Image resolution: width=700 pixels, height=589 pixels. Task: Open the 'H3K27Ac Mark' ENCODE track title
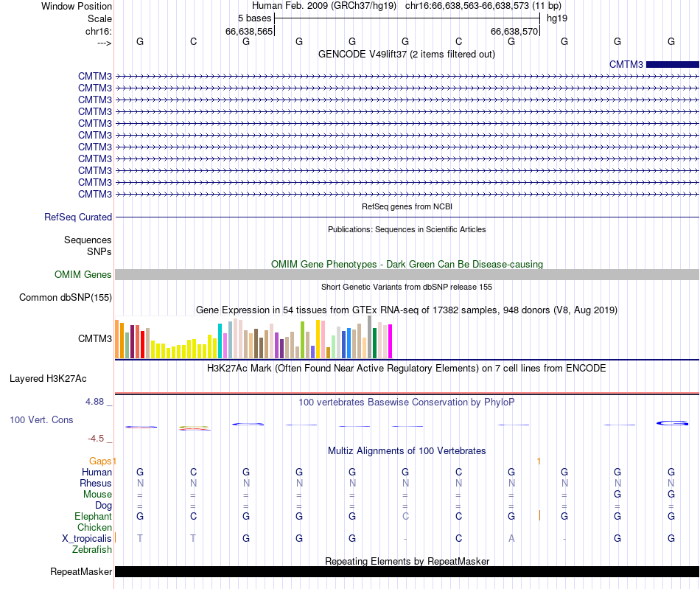point(407,368)
